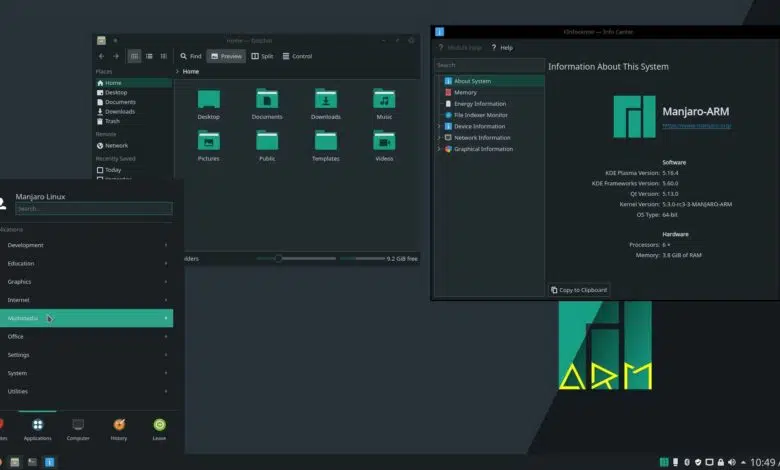Click Info Center taskbar icon
Image resolution: width=780 pixels, height=470 pixels.
(x=50, y=463)
